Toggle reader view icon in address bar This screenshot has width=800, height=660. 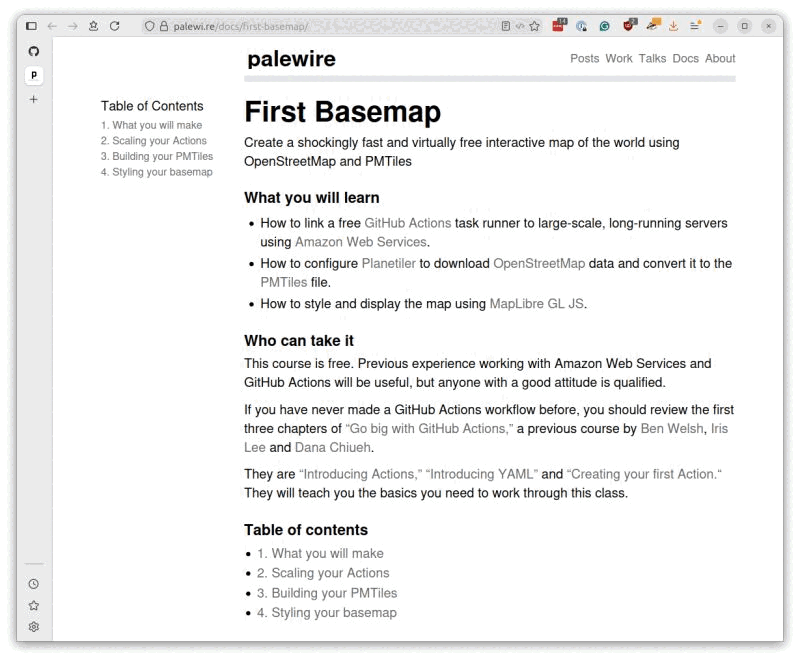pos(506,26)
